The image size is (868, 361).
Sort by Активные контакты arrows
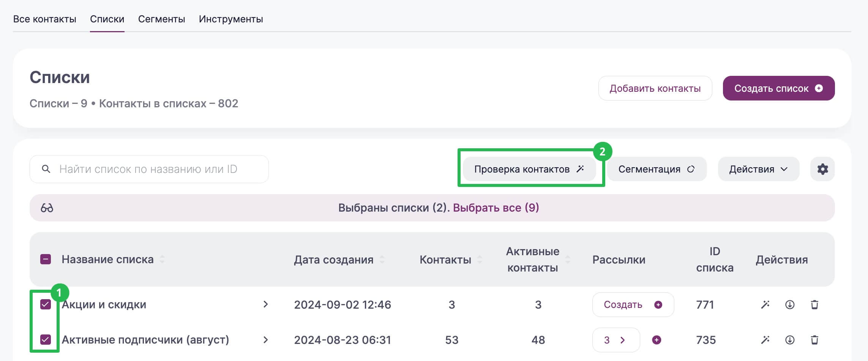(568, 259)
